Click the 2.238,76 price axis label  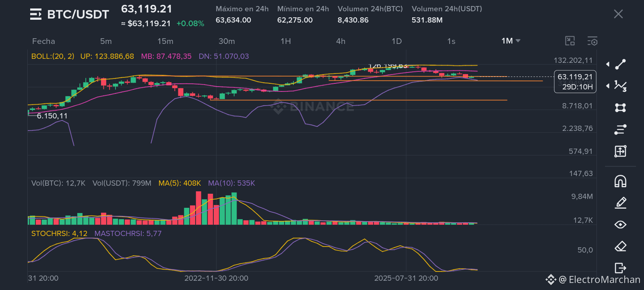pyautogui.click(x=578, y=128)
